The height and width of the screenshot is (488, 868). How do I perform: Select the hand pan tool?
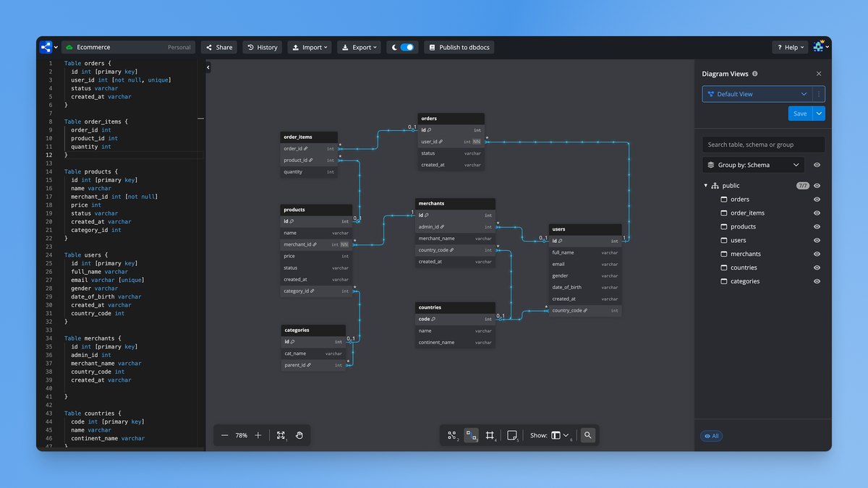(x=299, y=435)
